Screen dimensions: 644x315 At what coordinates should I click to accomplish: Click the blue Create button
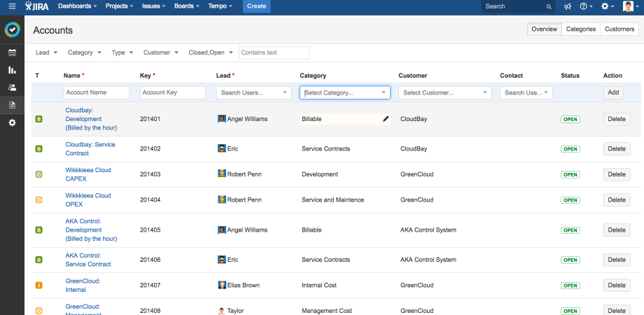coord(257,6)
